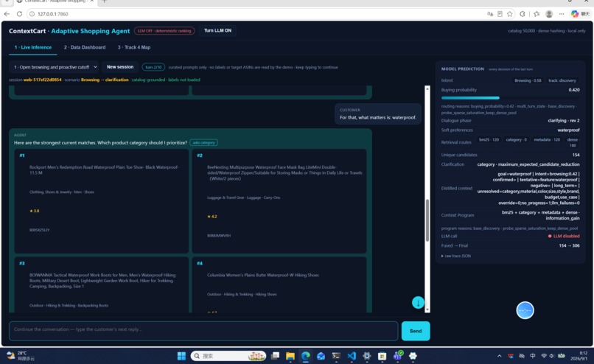The image size is (594, 364).
Task: Open the Mail app from the taskbar
Action: 321,356
